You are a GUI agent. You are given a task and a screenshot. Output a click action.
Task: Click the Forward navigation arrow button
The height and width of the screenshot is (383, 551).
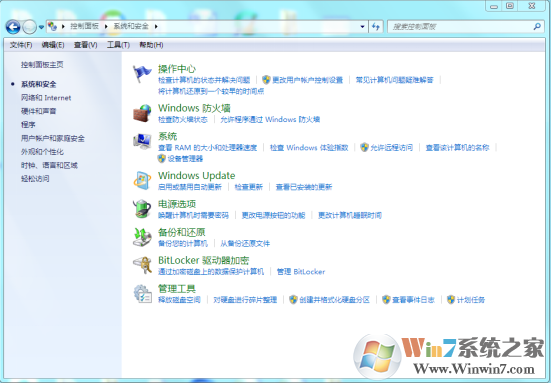point(30,27)
